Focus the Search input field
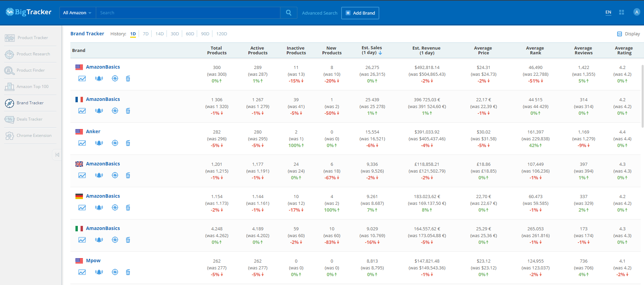 pyautogui.click(x=188, y=13)
